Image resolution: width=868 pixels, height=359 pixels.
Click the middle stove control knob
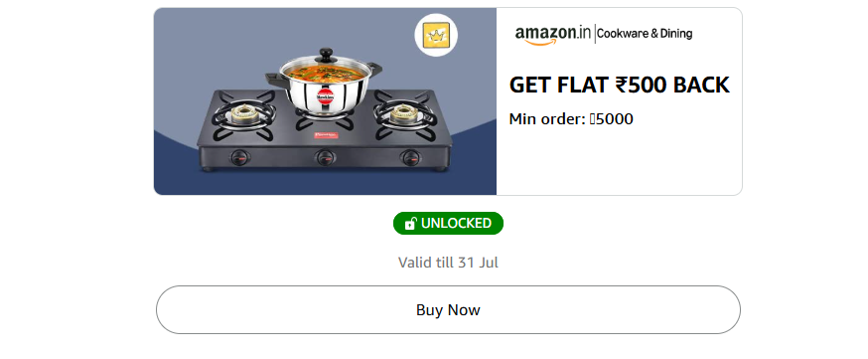326,157
